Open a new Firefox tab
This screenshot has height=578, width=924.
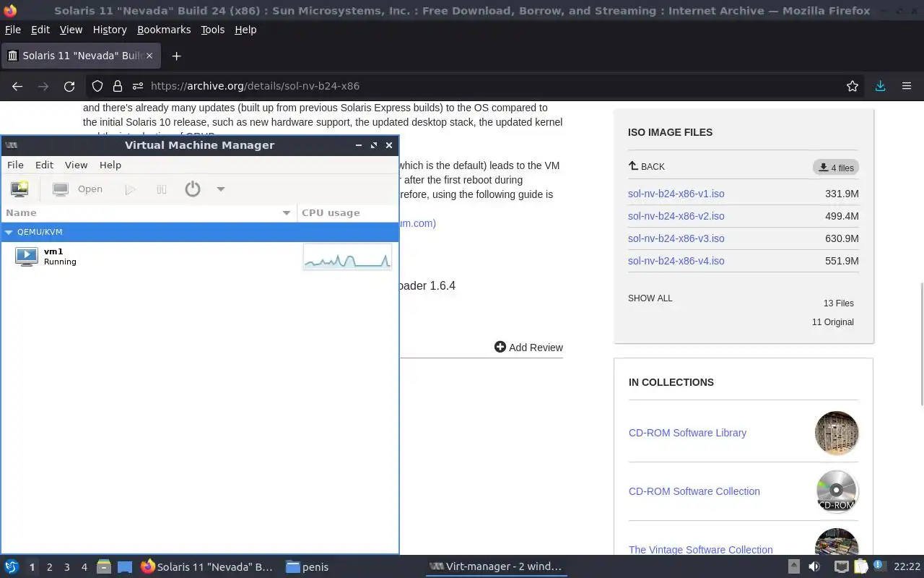176,56
